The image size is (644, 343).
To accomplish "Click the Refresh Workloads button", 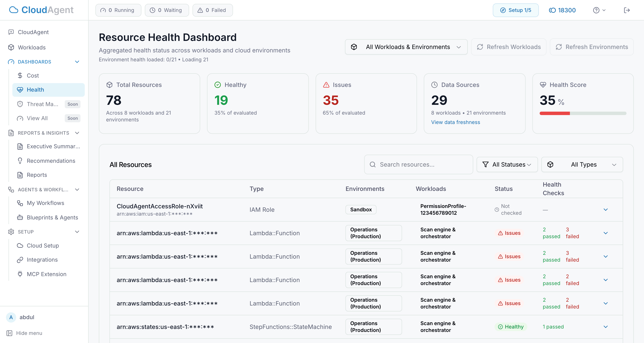I will 509,47.
